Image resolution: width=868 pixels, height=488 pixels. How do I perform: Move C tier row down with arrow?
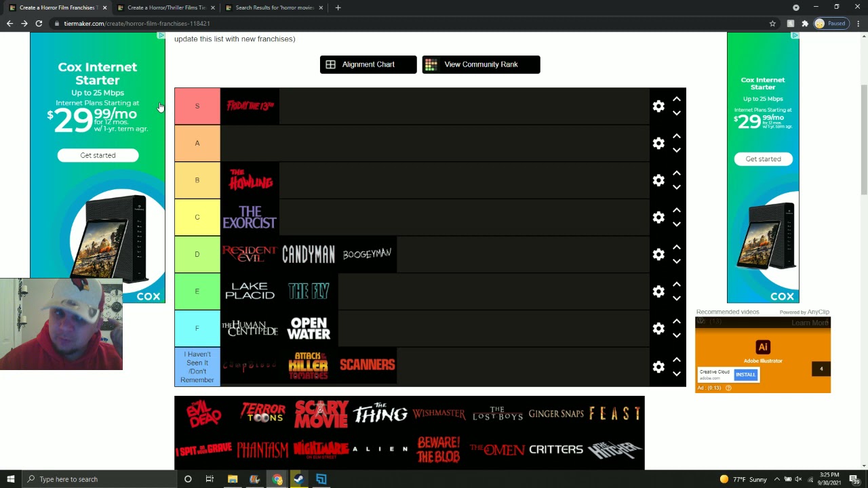677,224
